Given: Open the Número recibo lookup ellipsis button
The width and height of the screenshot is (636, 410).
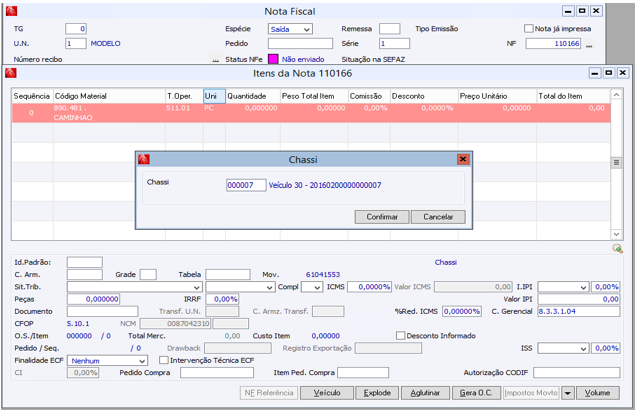Looking at the screenshot, I should [216, 59].
